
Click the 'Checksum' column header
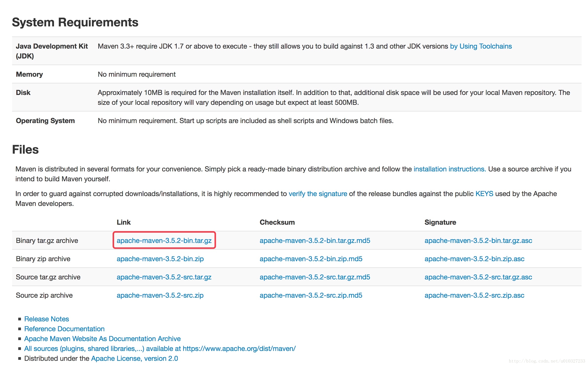point(277,222)
